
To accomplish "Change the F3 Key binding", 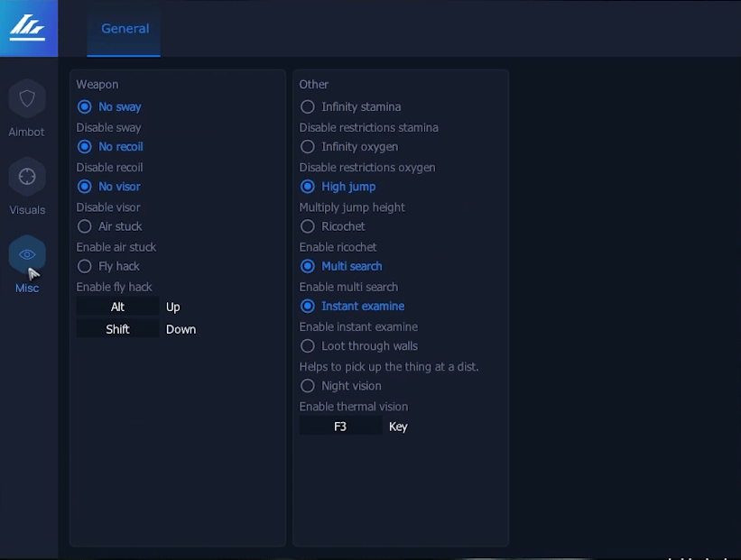I will 340,427.
